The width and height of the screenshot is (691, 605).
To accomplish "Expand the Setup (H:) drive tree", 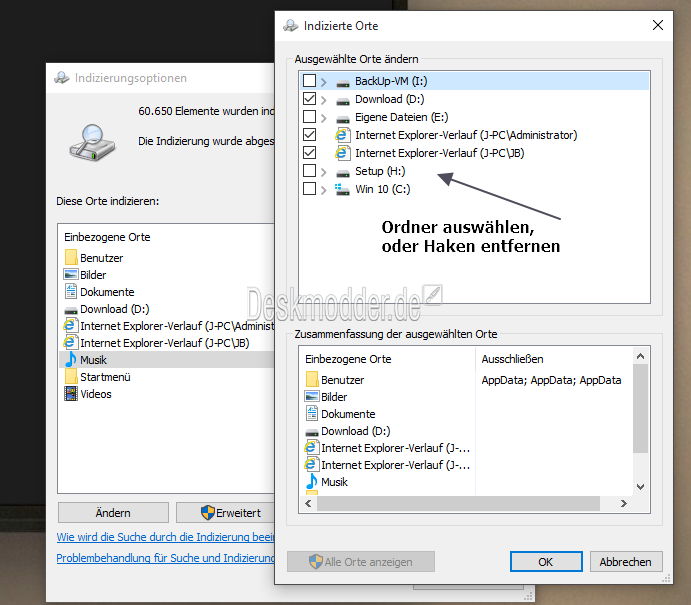I will 324,172.
